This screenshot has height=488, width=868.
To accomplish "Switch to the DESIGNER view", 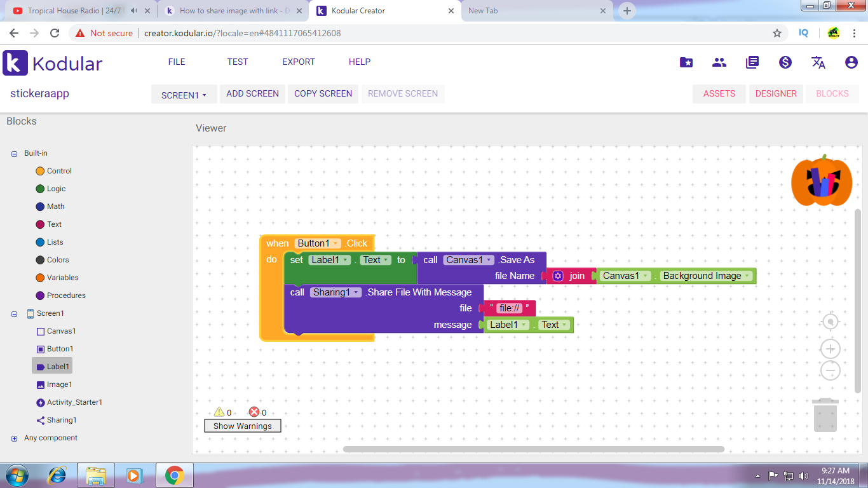I will coord(775,94).
